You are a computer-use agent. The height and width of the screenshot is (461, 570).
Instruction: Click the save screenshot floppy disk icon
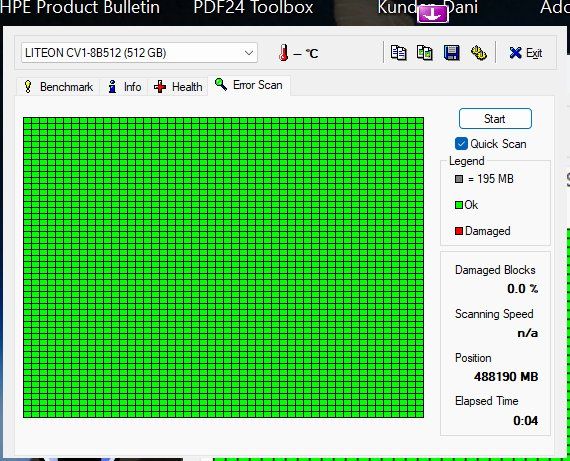[x=451, y=53]
